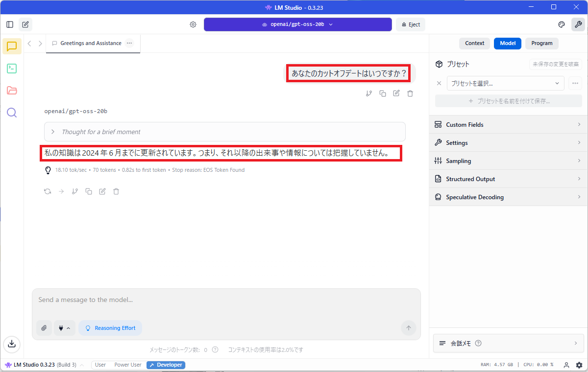Screen dimensions: 588x372
Task: Expand the 会話メモ panel
Action: click(x=509, y=344)
